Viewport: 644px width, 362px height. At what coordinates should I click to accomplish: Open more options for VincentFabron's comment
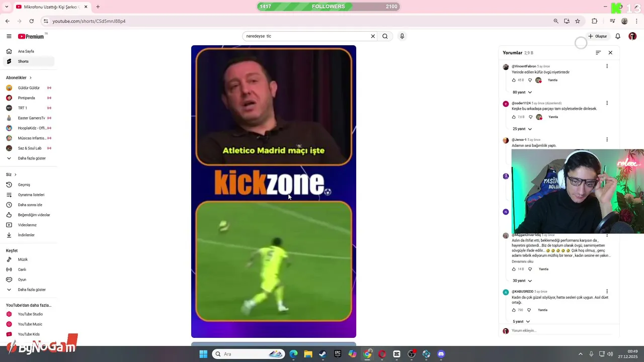(x=607, y=66)
